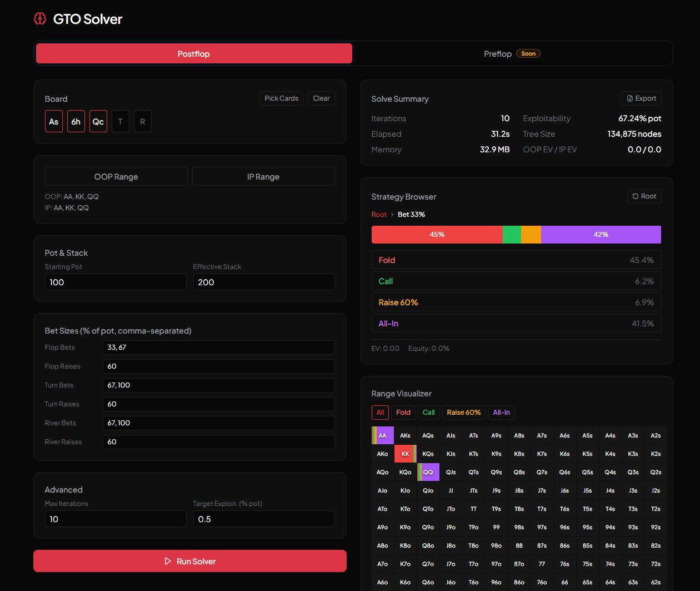Image resolution: width=700 pixels, height=591 pixels.
Task: Click the refresh icon inside the Root button
Action: 636,196
